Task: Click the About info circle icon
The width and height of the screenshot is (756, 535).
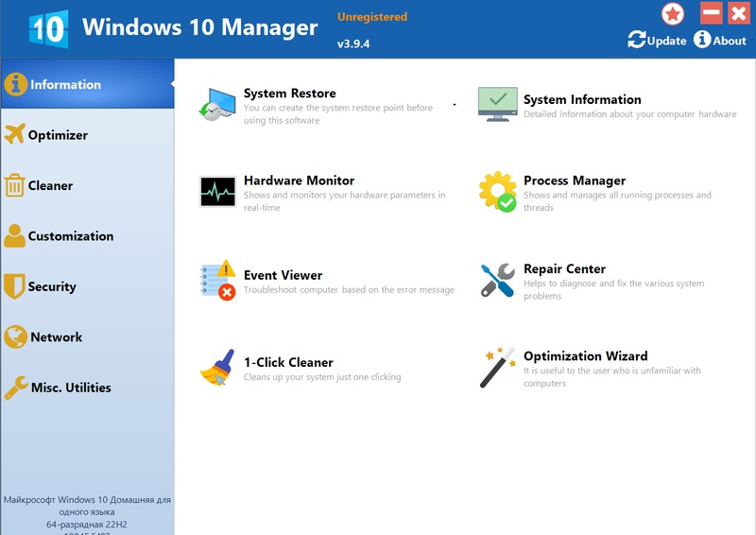Action: coord(702,40)
